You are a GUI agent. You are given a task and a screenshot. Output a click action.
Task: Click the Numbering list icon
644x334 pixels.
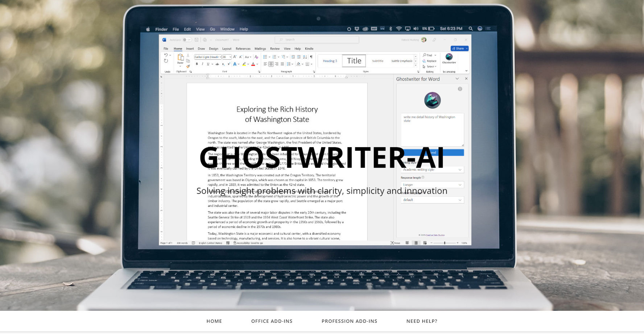tap(274, 57)
